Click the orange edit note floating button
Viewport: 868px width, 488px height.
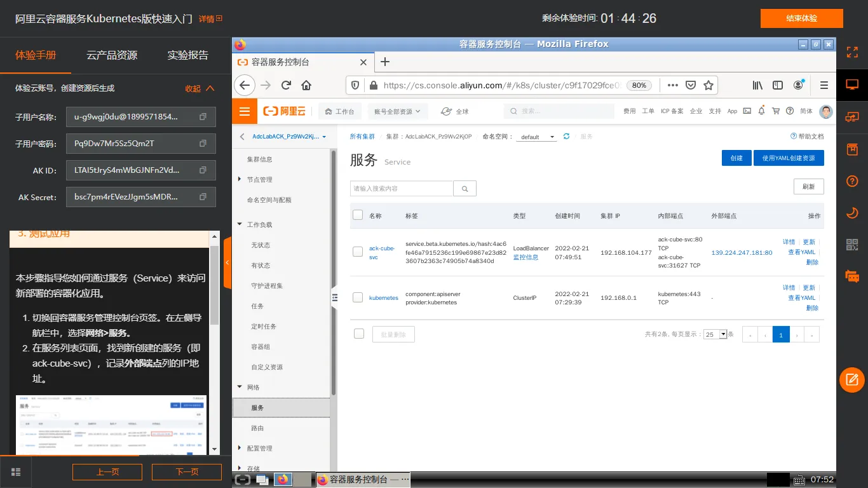pyautogui.click(x=852, y=380)
